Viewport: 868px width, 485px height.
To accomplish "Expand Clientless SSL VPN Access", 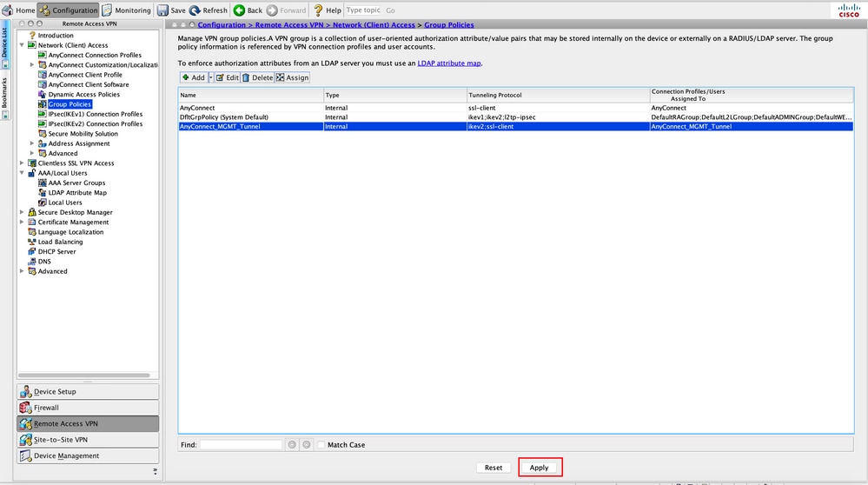I will (22, 163).
